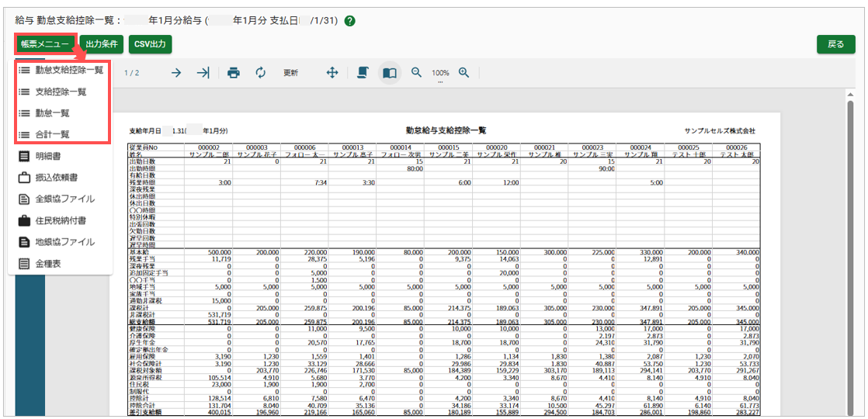Export with the CSV出力 button
Screen dimensions: 868x419
[x=150, y=44]
